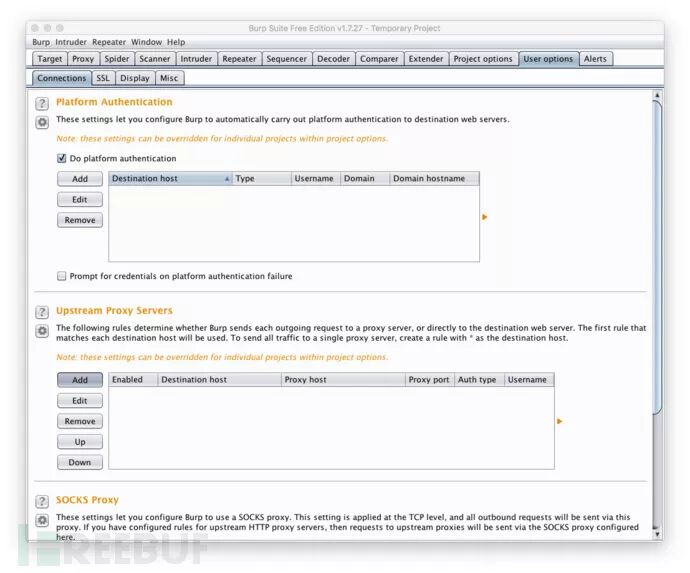
Task: Switch to the Project options tab
Action: (x=483, y=59)
